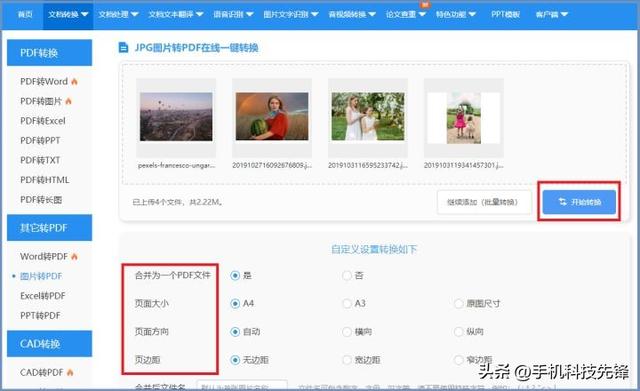Expand the 音视频转换 dropdown menu

352,14
